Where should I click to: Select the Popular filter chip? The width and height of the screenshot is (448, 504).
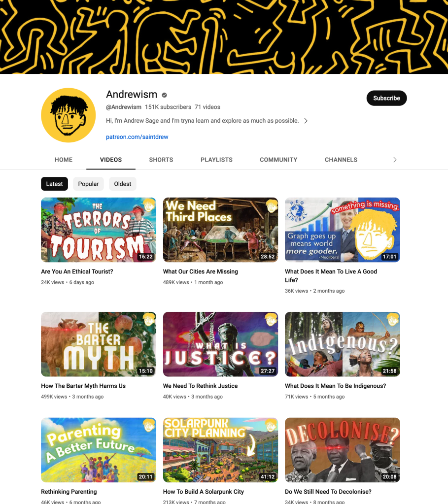(x=88, y=184)
